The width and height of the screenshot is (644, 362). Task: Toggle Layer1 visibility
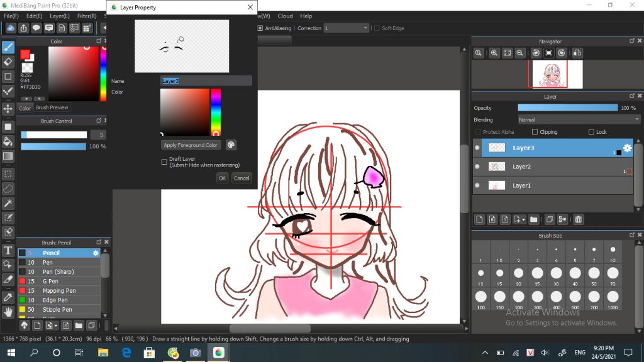pyautogui.click(x=477, y=185)
